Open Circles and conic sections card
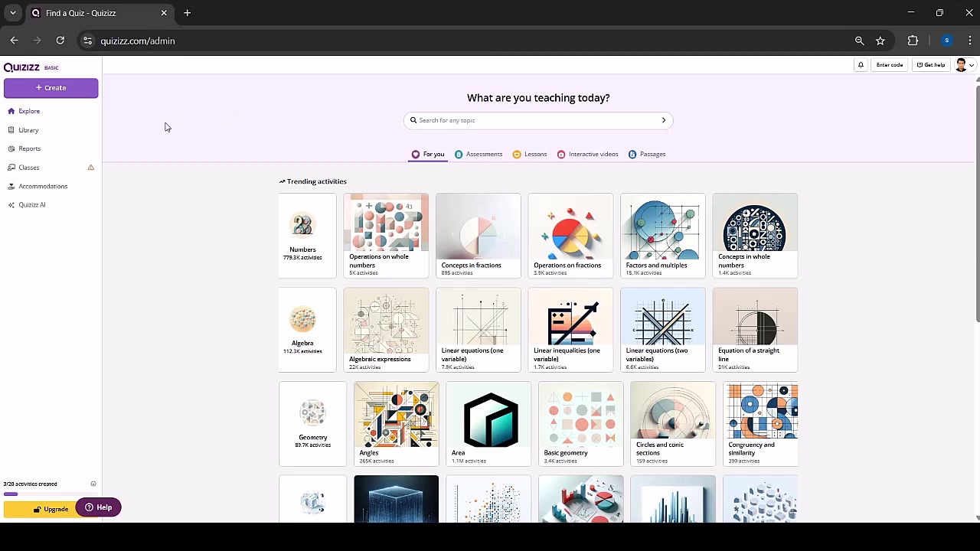The height and width of the screenshot is (551, 980). 673,424
